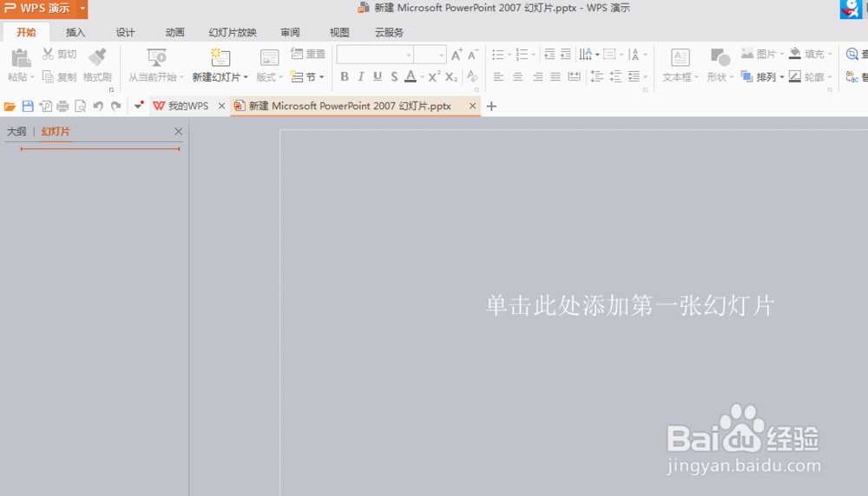
Task: Click the Paste clipboard icon
Action: click(x=21, y=58)
